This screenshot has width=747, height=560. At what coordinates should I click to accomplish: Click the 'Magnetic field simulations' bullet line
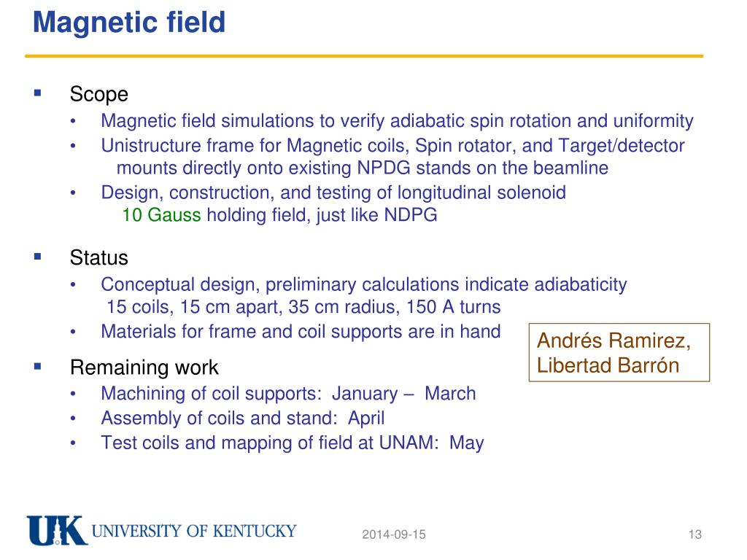[397, 121]
